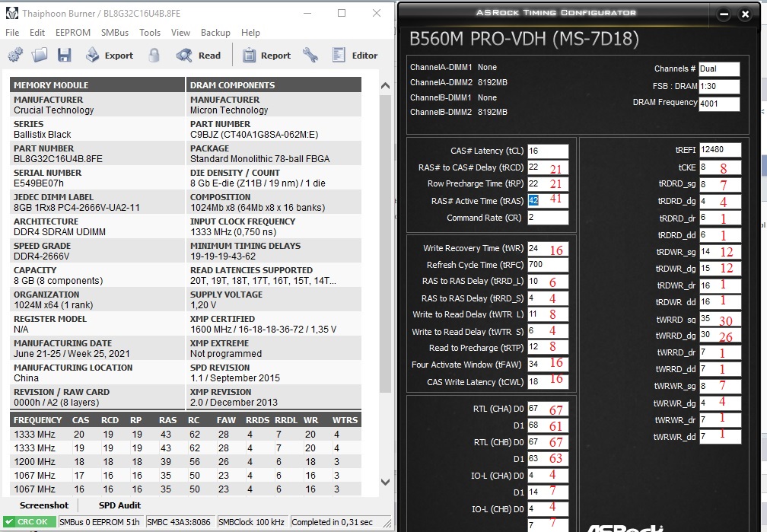Click the tREFI field showing 12480
The image size is (767, 532).
720,150
